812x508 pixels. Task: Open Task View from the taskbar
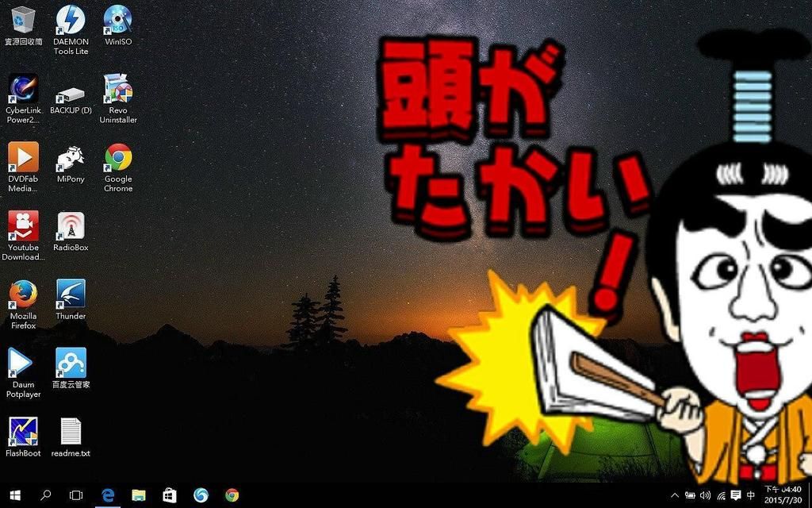point(76,495)
